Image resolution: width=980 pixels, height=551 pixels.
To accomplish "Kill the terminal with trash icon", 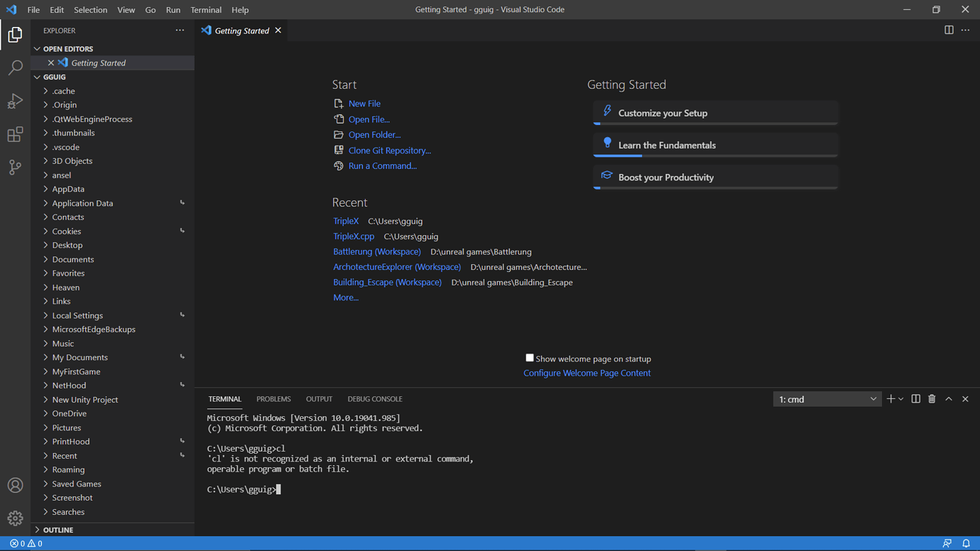I will click(932, 399).
